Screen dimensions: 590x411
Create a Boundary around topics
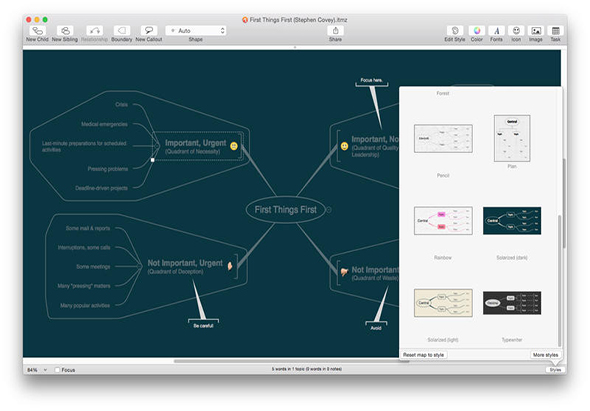pos(122,31)
